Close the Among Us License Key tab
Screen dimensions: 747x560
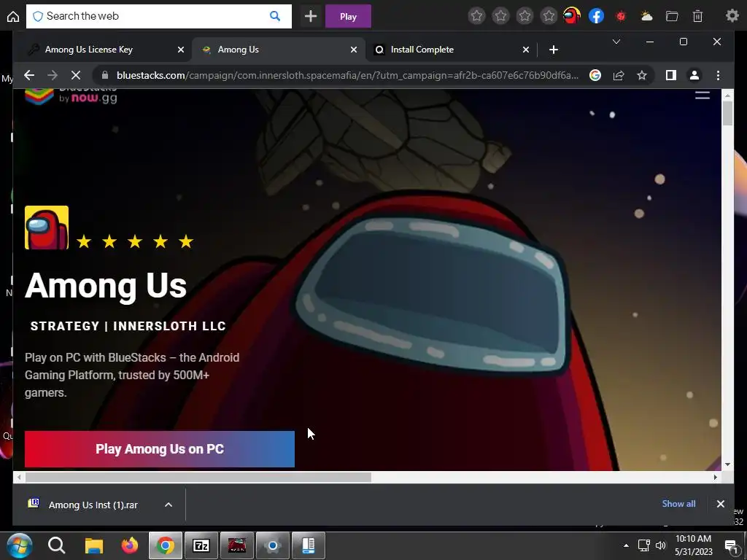(x=181, y=50)
